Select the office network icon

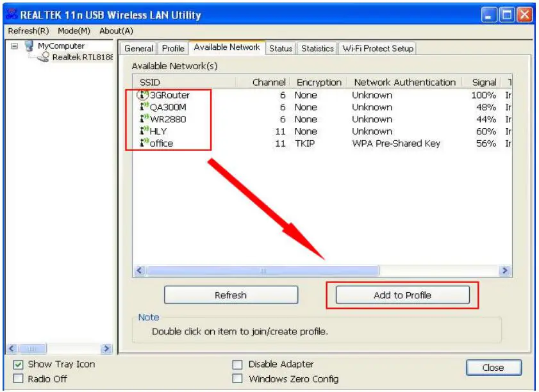pos(144,143)
